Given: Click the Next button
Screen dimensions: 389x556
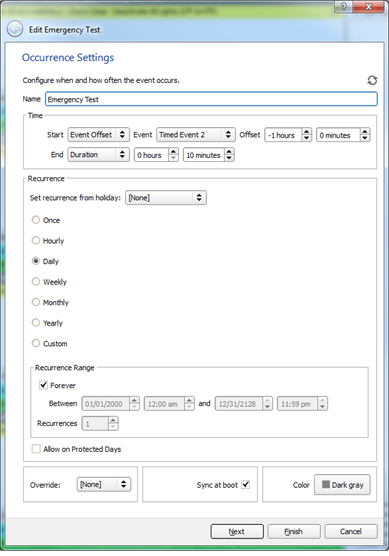Looking at the screenshot, I should (237, 532).
